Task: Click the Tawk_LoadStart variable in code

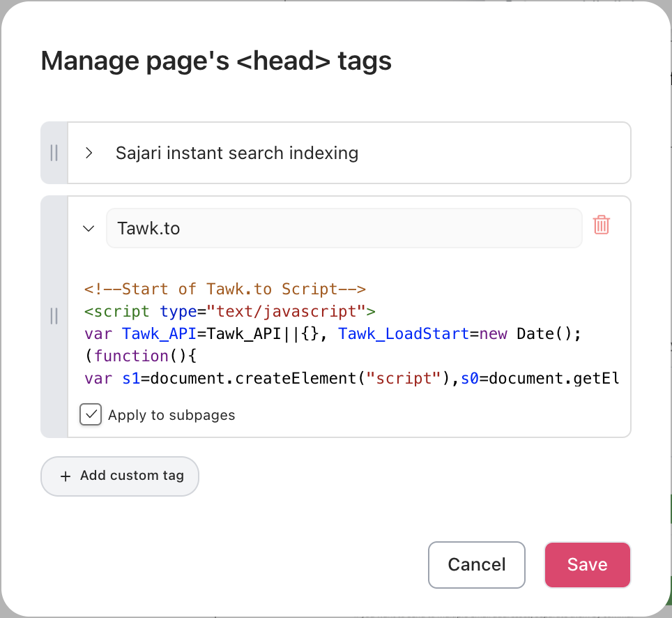Action: click(x=404, y=333)
